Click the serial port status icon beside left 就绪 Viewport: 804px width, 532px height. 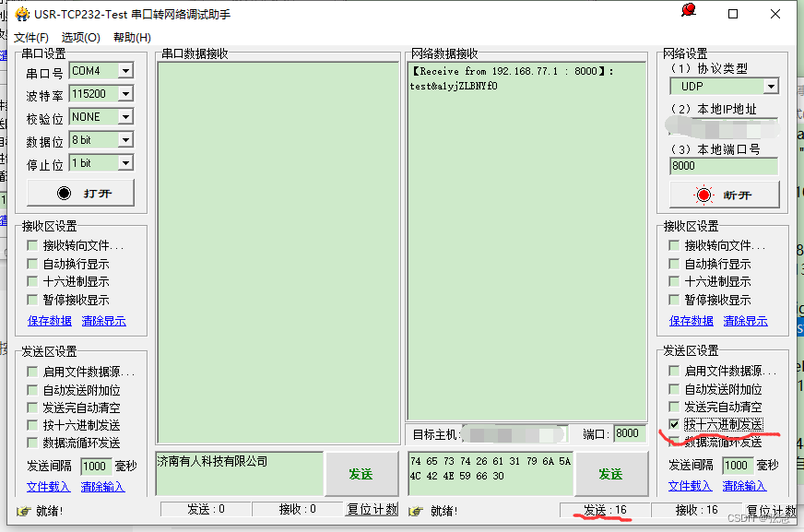[23, 511]
